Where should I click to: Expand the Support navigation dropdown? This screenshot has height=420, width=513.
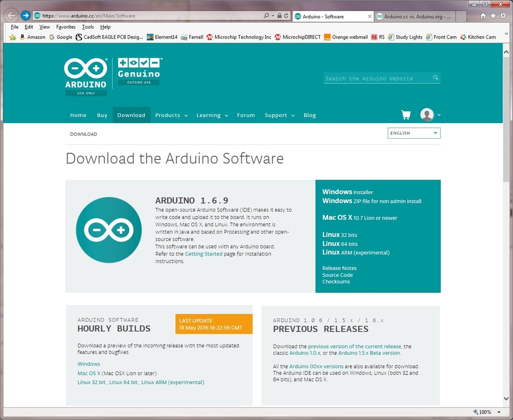coord(280,115)
